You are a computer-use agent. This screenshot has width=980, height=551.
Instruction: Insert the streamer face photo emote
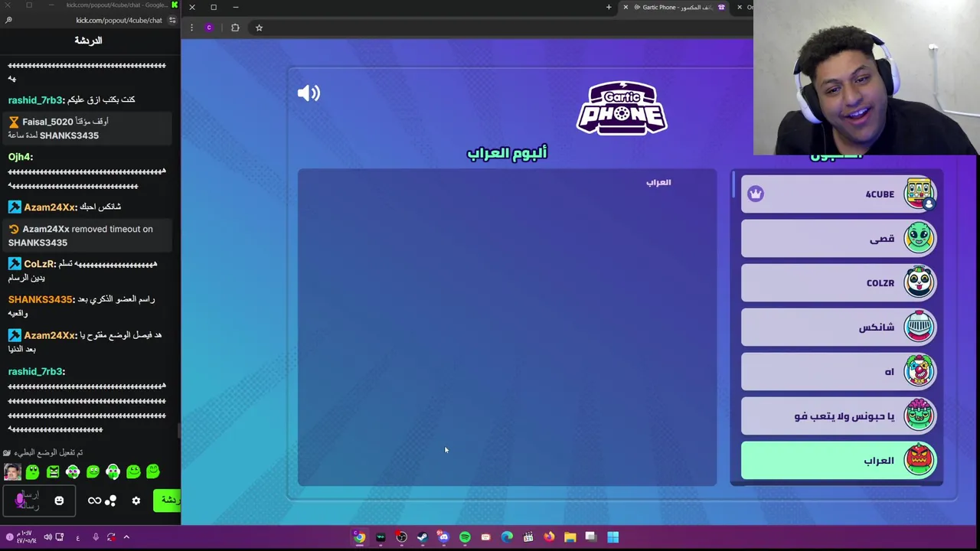pos(11,471)
